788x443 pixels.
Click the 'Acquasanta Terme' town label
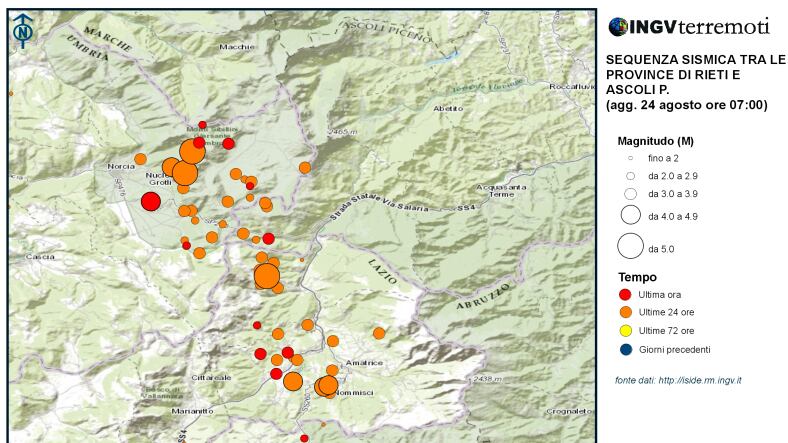point(502,190)
